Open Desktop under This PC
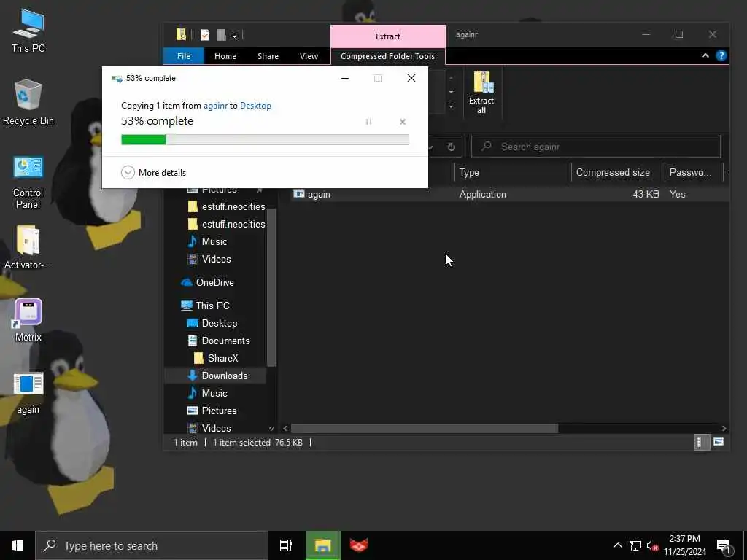The image size is (747, 560). coord(212,323)
